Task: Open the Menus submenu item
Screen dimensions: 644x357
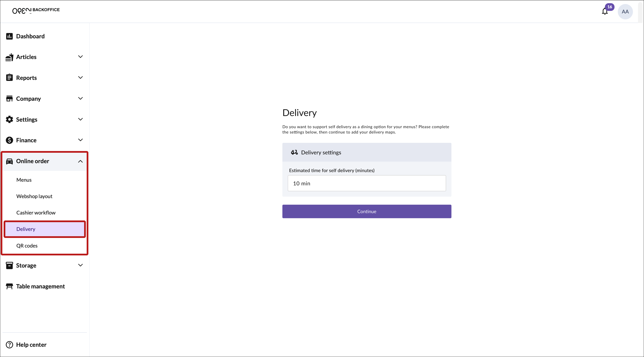Action: (x=24, y=180)
